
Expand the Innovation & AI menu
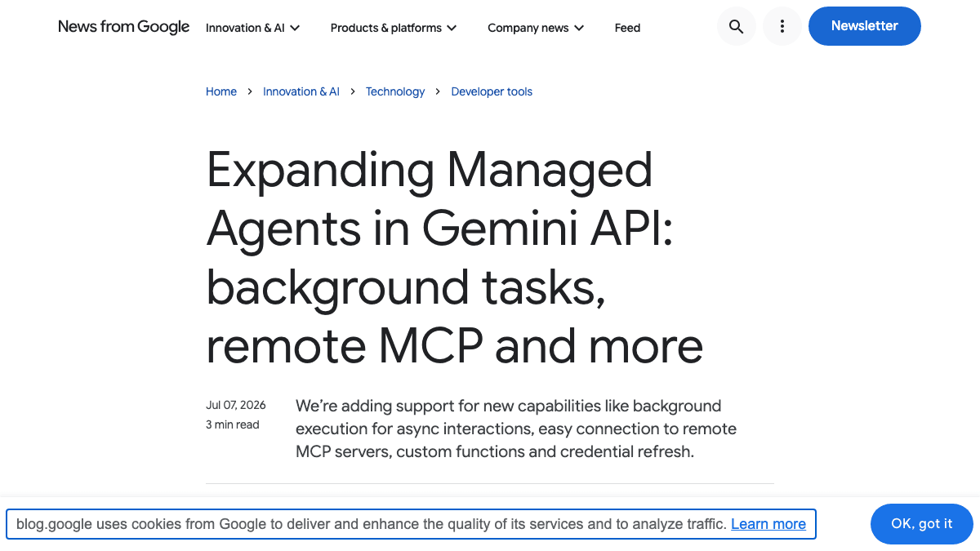(x=253, y=28)
